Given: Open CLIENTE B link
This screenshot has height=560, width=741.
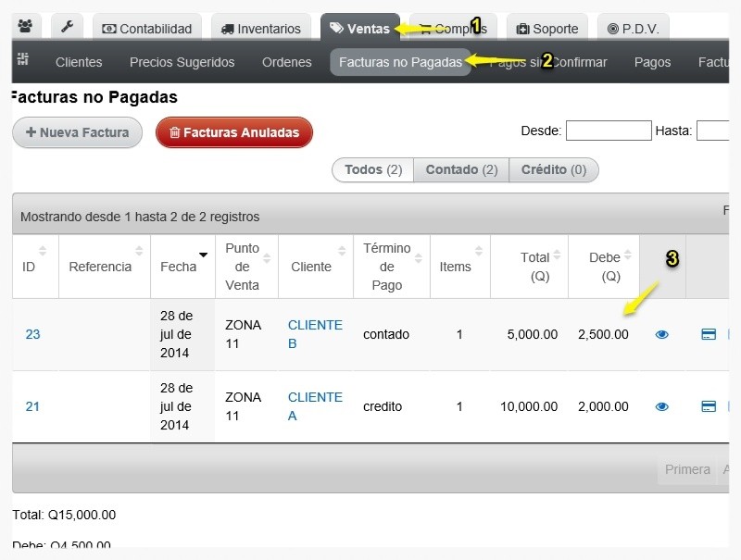Looking at the screenshot, I should 315,334.
